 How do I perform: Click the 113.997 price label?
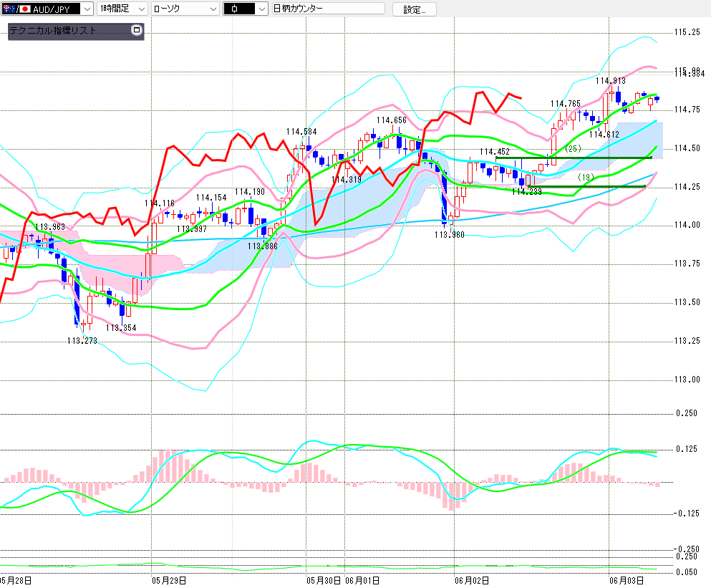point(192,229)
